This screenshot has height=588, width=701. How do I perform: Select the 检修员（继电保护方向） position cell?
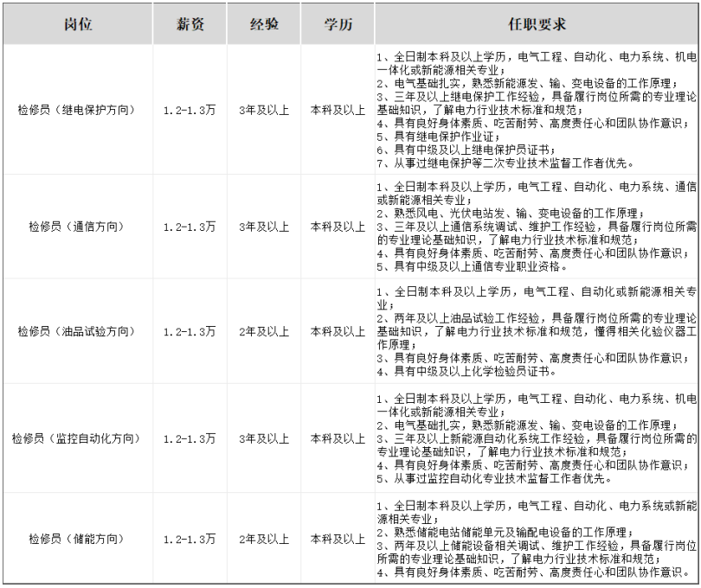coord(76,110)
